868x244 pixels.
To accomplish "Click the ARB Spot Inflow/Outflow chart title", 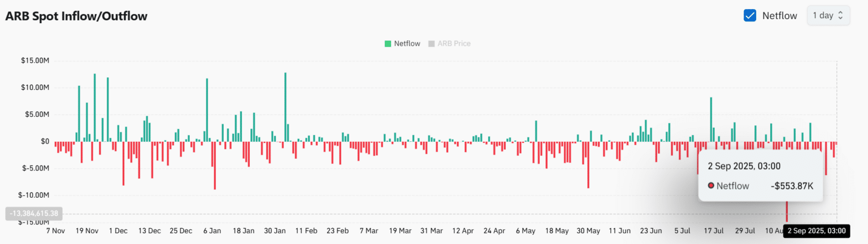I will click(x=76, y=16).
